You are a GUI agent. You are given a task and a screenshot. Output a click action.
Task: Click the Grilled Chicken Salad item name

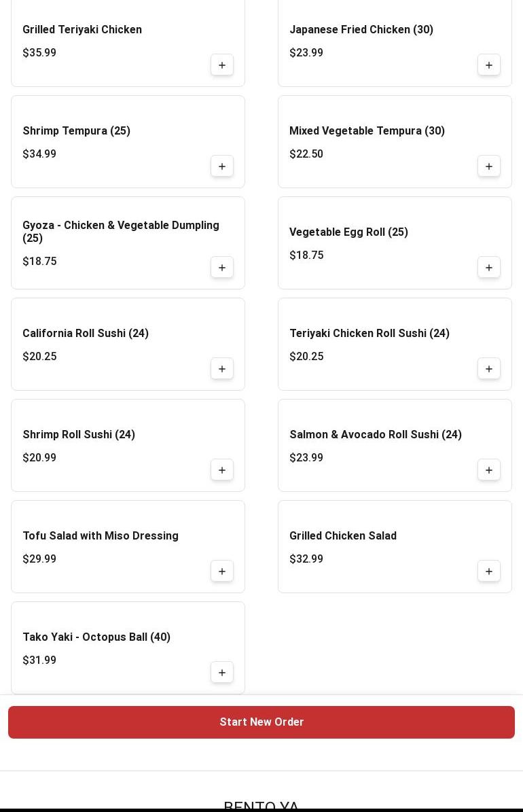pos(343,535)
